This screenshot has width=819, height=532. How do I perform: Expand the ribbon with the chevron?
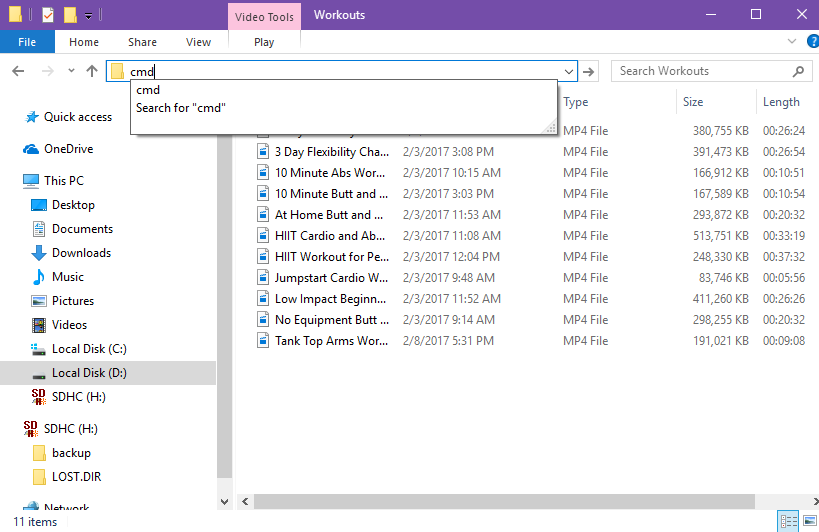tap(792, 41)
